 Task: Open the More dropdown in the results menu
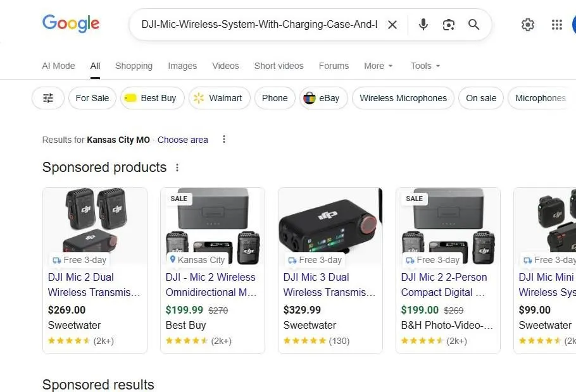click(x=378, y=66)
